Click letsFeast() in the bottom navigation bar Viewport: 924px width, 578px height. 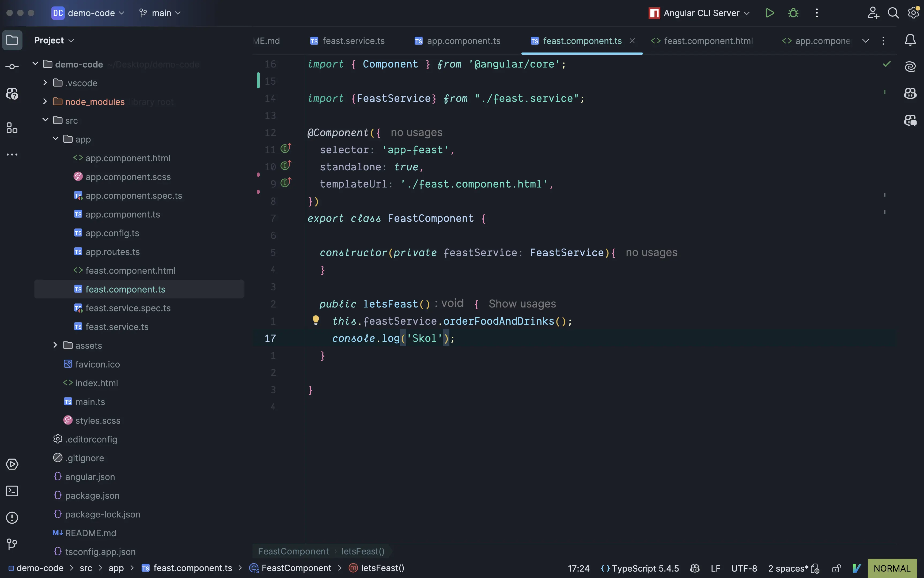pyautogui.click(x=377, y=568)
